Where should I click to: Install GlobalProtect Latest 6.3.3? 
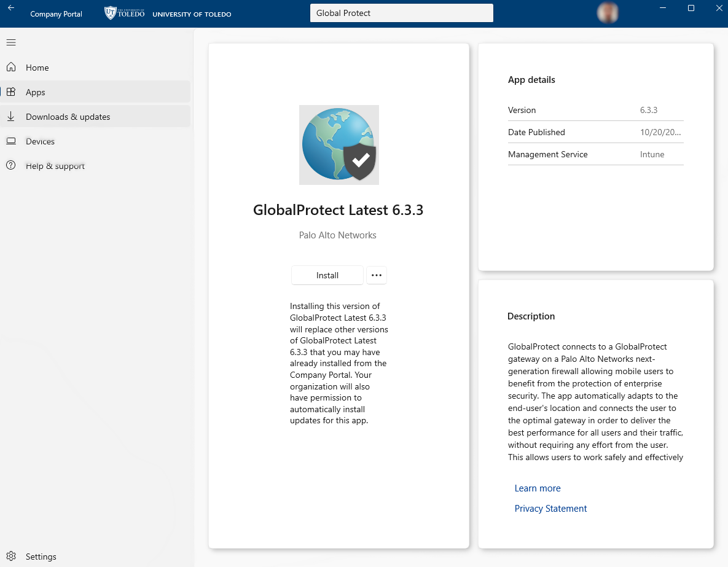(327, 275)
